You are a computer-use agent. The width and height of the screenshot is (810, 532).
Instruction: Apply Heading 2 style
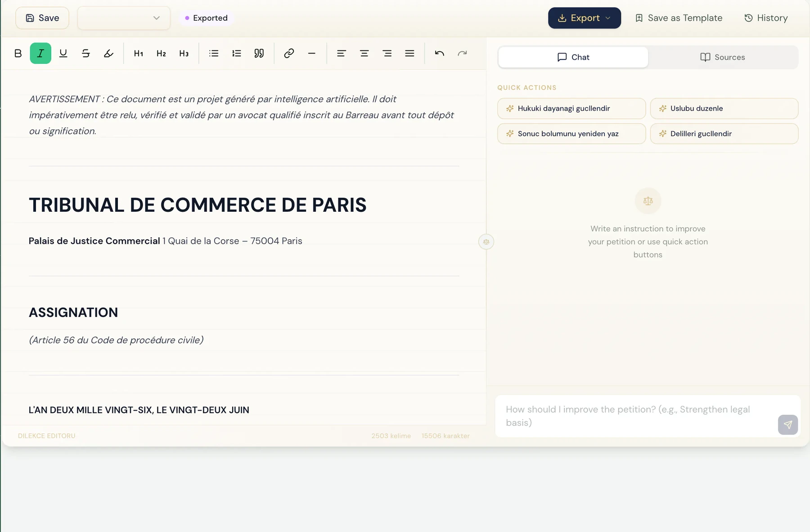[161, 54]
